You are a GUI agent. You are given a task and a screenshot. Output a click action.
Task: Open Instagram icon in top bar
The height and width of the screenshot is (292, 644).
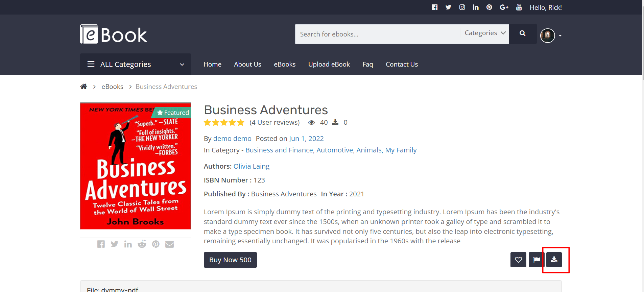click(x=462, y=7)
